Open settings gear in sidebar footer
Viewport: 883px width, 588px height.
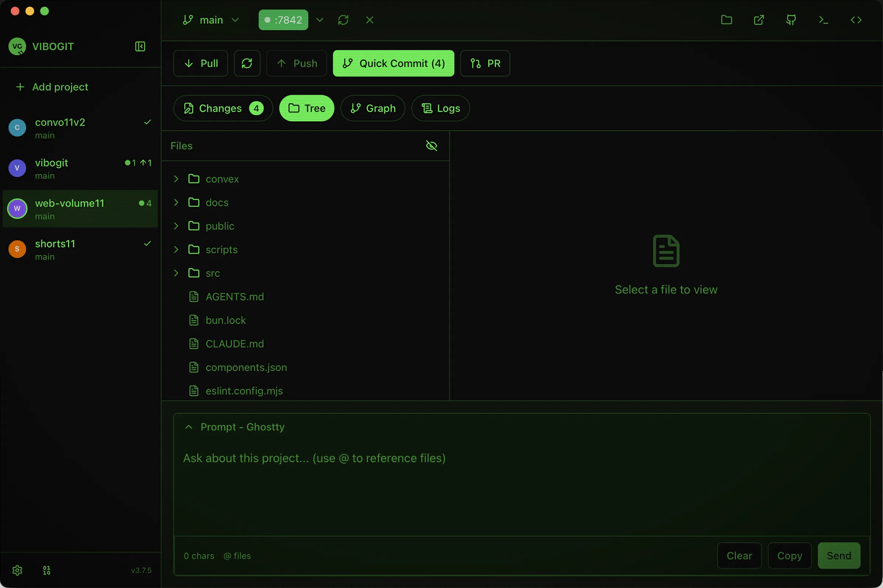coord(17,570)
